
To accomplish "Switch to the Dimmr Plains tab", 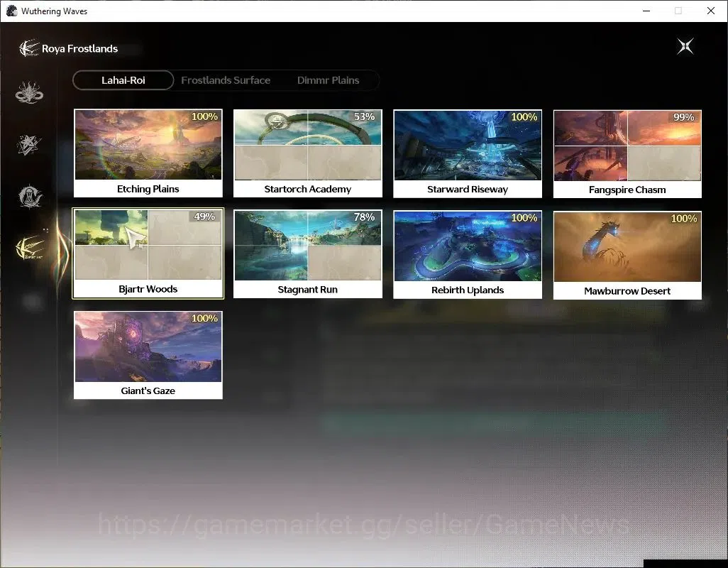I will [329, 80].
